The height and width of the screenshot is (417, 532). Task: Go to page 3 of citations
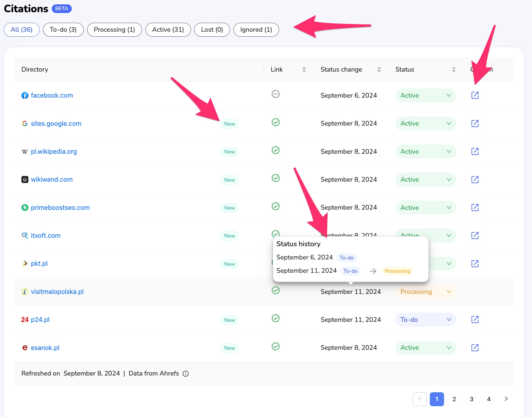click(x=472, y=399)
